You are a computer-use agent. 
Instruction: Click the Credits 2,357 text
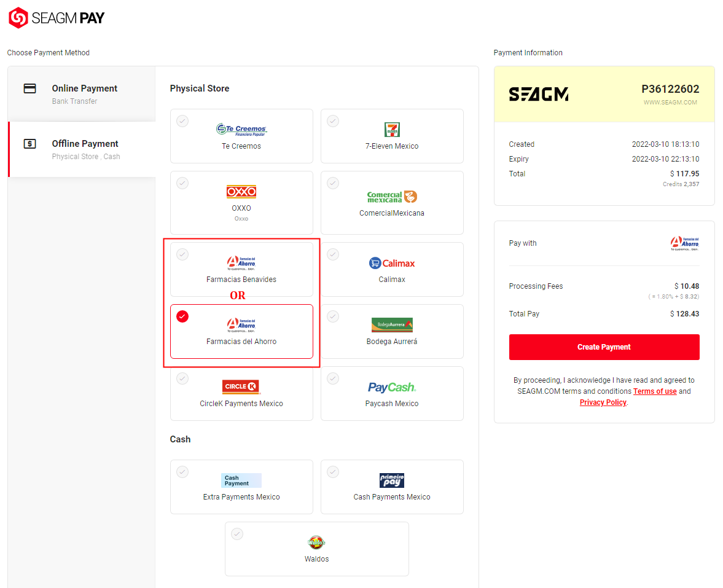click(x=681, y=184)
